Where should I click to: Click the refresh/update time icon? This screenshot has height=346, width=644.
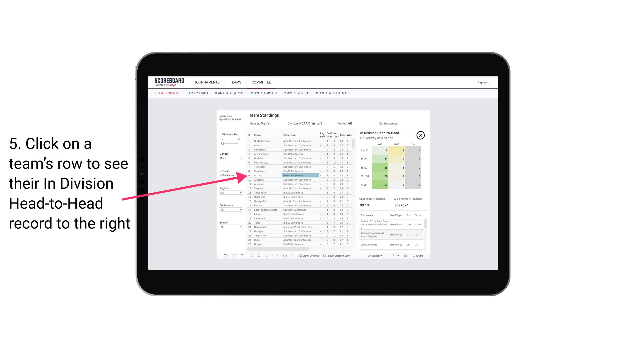(285, 256)
